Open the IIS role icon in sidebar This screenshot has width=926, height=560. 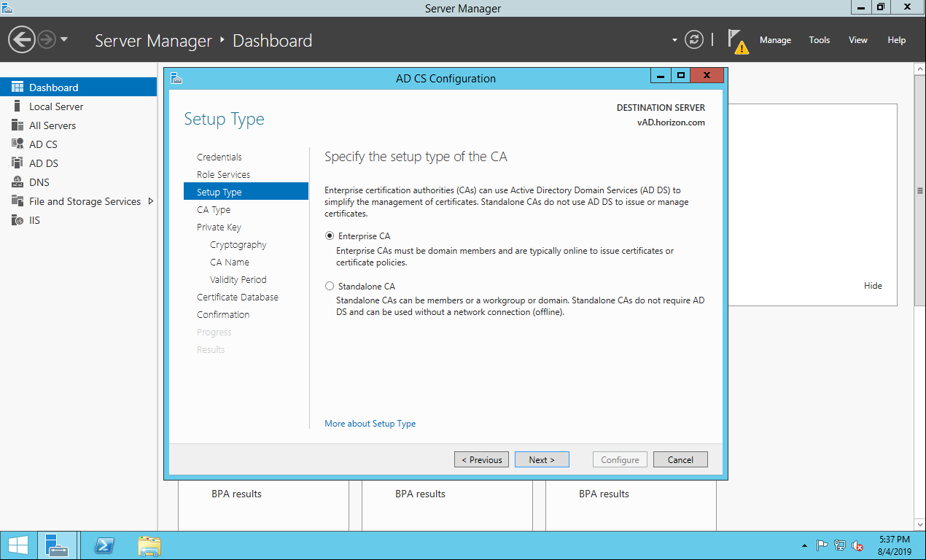click(17, 220)
